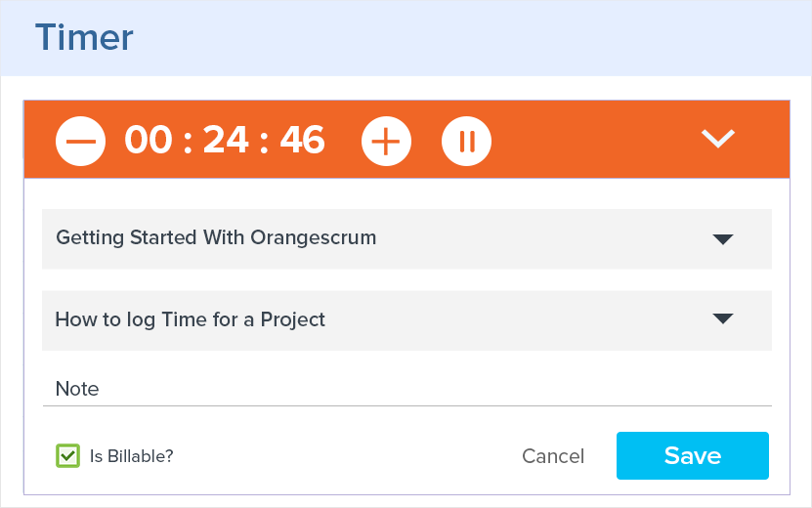Decrease timer with the minus icon
812x508 pixels.
coord(81,142)
